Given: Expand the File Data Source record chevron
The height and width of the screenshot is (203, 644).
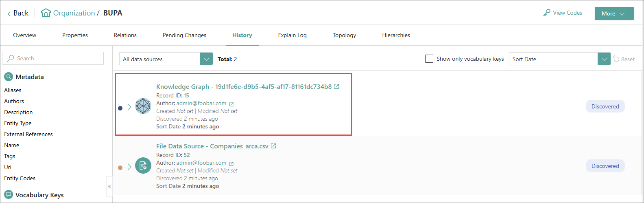Looking at the screenshot, I should pyautogui.click(x=129, y=167).
